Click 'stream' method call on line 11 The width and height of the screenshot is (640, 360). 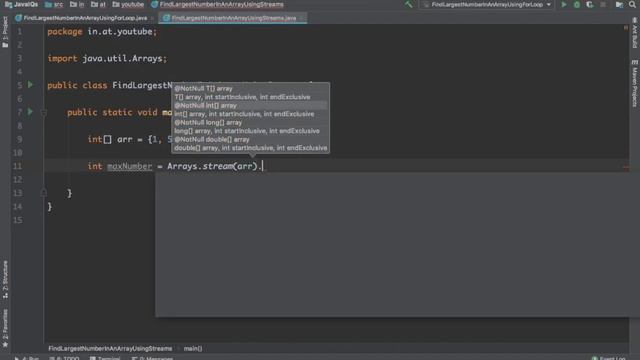(218, 166)
